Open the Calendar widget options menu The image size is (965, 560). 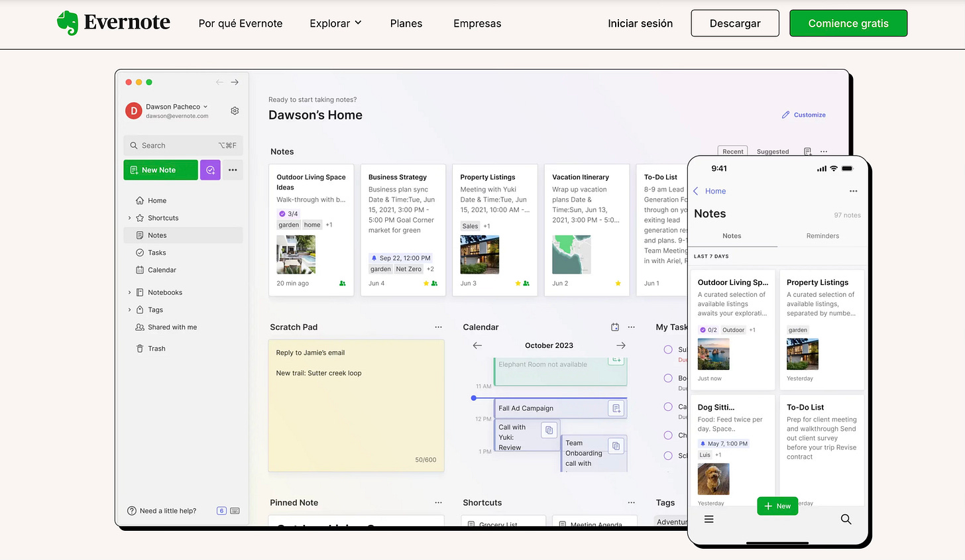click(631, 327)
